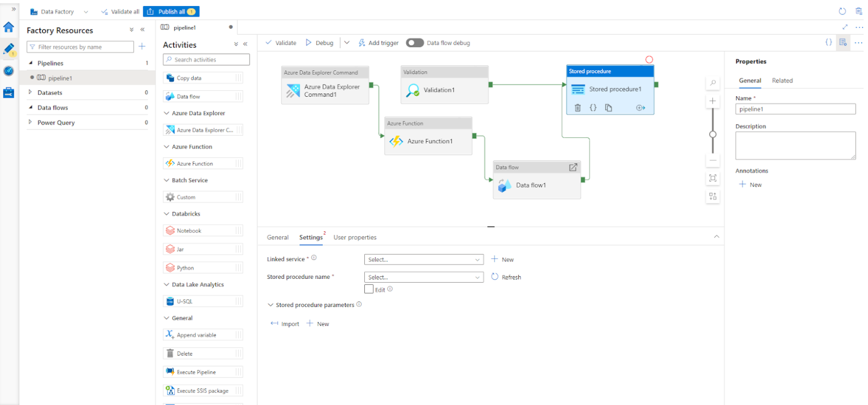Click Add trigger button
Viewport: 868px width, 405px height.
378,43
